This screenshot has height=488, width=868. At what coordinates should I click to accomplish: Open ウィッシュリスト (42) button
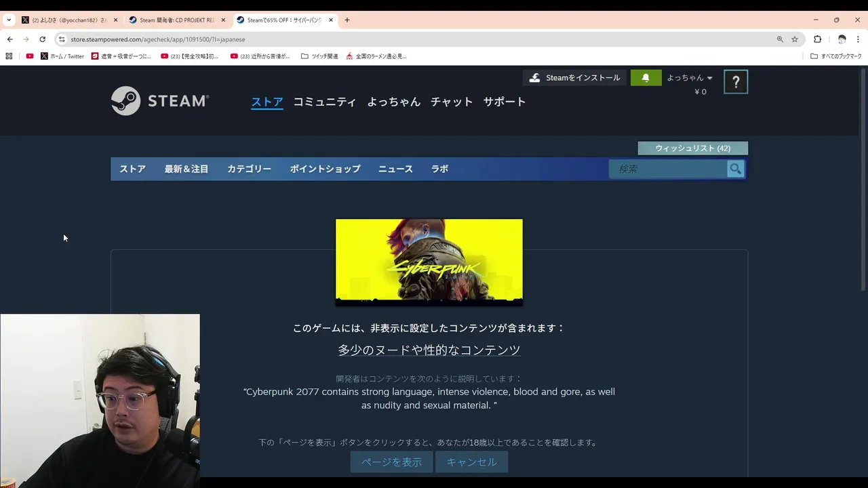[x=692, y=148]
